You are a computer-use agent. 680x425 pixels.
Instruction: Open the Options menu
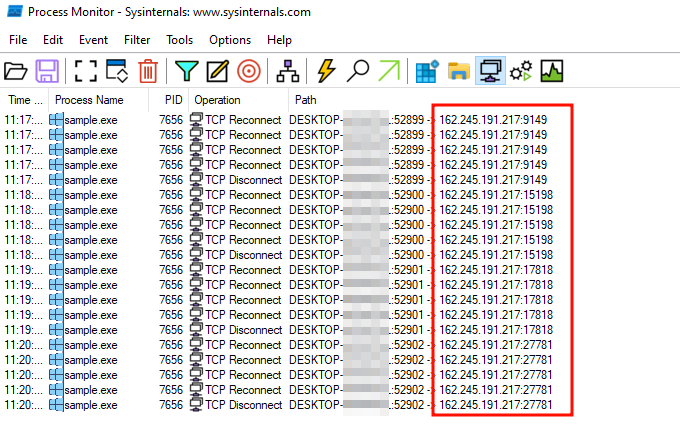pos(230,40)
